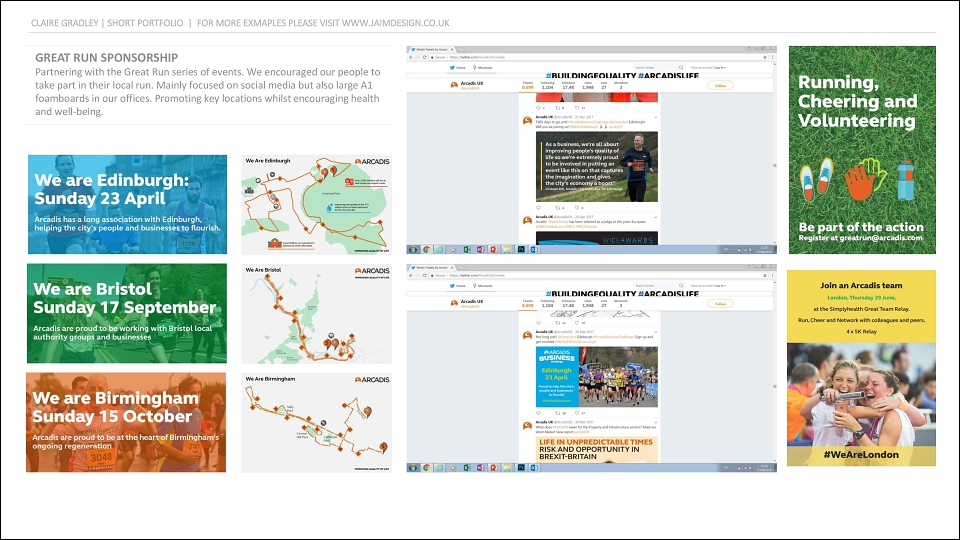The image size is (960, 540).
Task: Click the Follow button in the runner-quote screenshot
Action: (720, 86)
